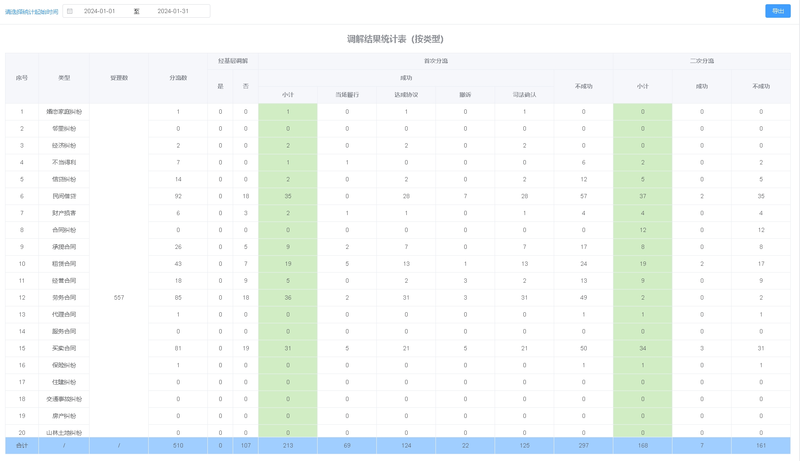Click the 保险纠纷 type cell
Viewport: 800px width, 461px height.
[64, 365]
